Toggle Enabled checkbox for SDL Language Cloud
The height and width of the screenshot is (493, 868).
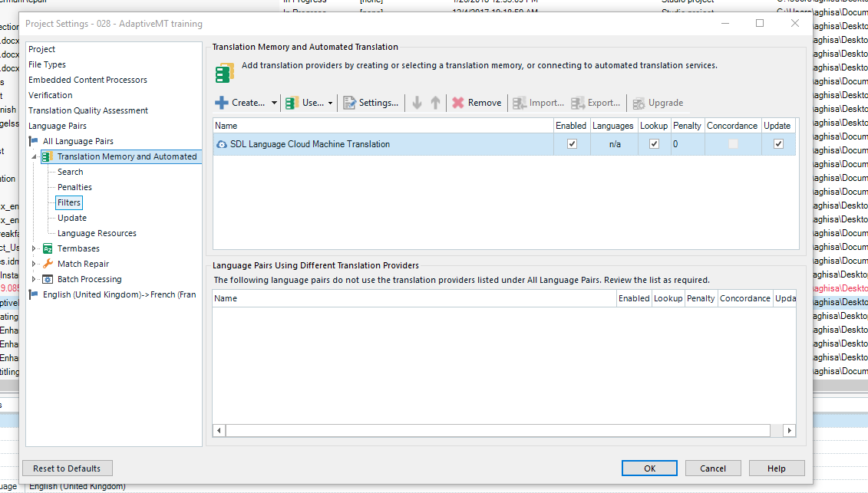[572, 144]
